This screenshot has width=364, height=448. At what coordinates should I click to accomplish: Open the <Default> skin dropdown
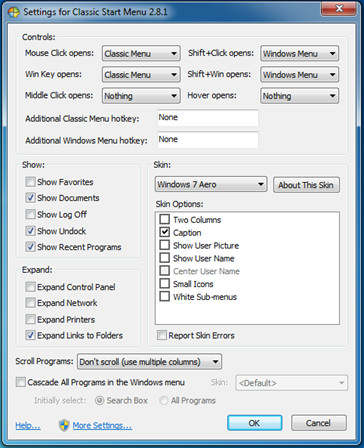tap(292, 383)
